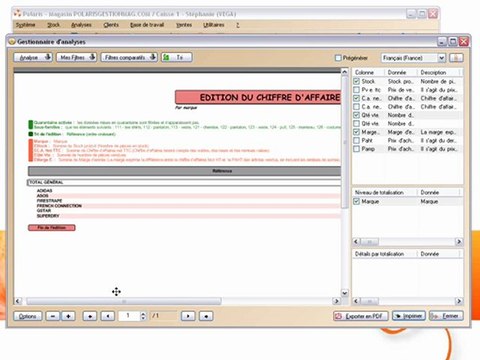Open the Analyses menu in Polaris window

[81, 25]
